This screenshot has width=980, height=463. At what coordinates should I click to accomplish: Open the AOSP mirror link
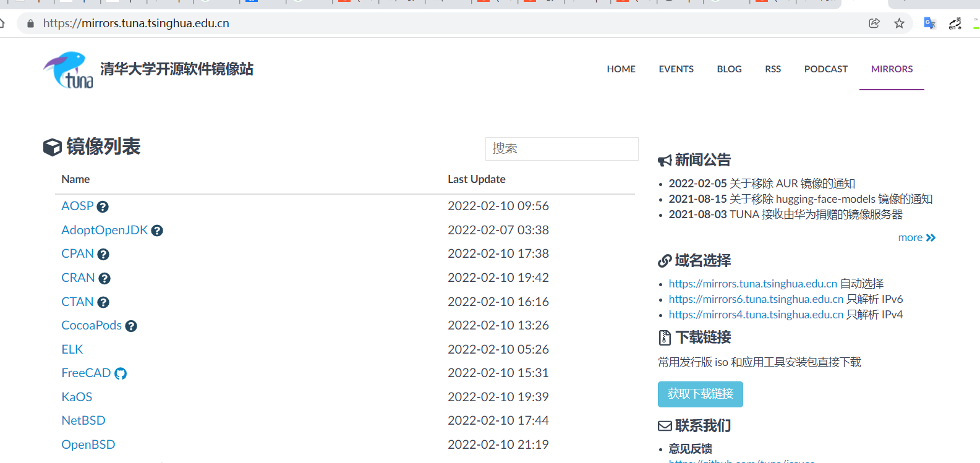point(77,206)
